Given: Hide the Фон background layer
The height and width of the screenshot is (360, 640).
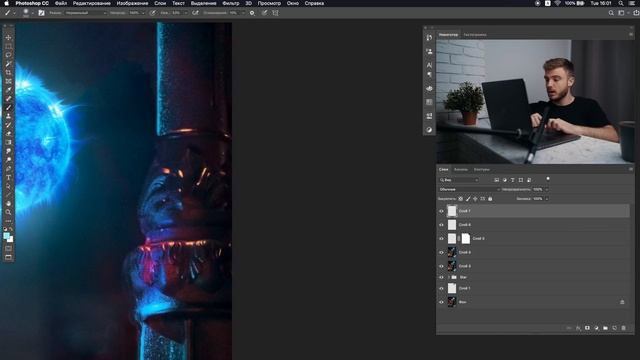Looking at the screenshot, I should coord(441,302).
